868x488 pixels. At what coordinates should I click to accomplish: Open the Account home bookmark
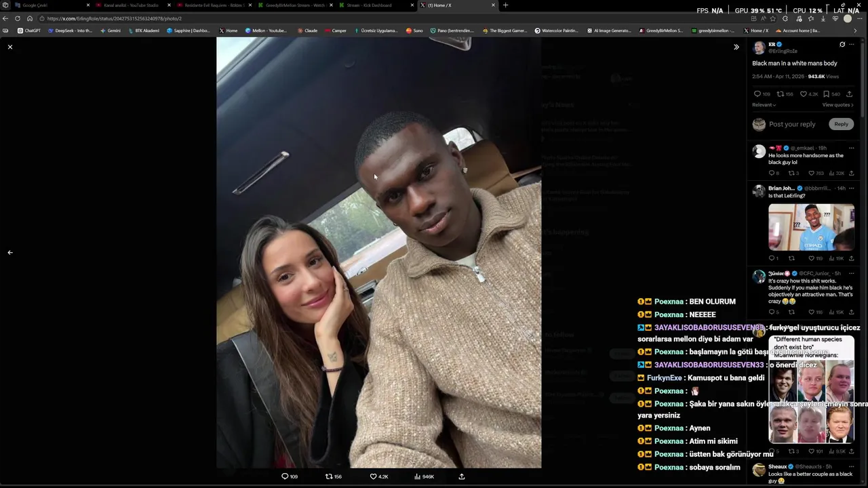[797, 30]
